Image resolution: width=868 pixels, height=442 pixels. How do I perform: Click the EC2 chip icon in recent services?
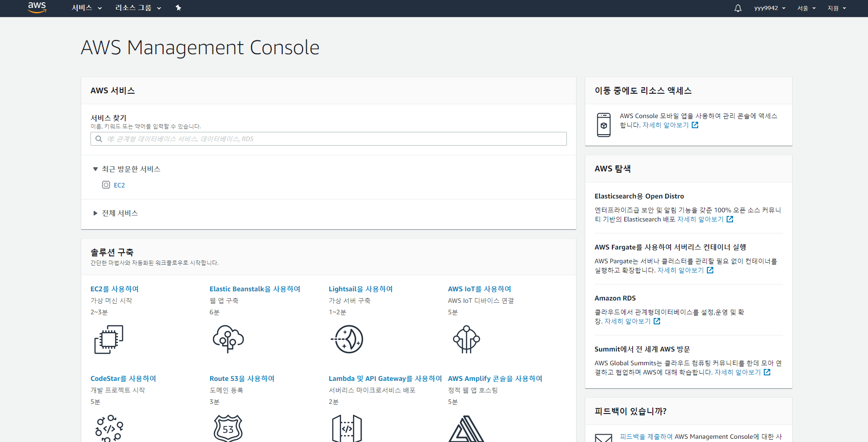[106, 185]
